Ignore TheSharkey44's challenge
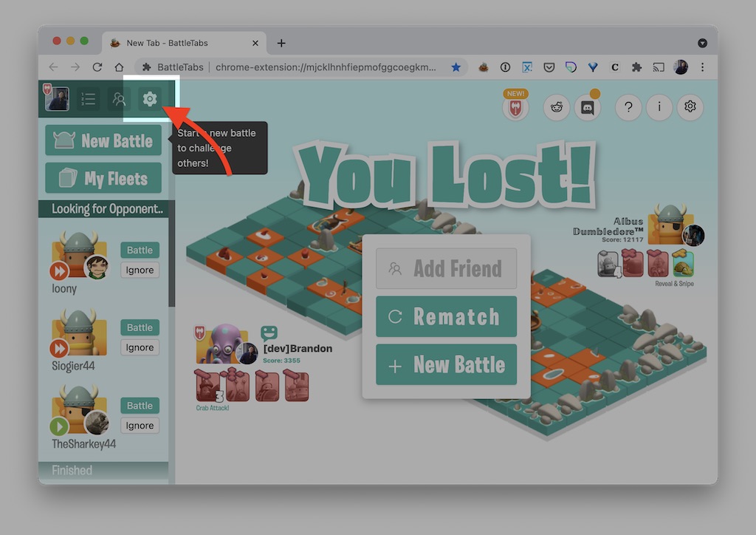756x535 pixels. [x=140, y=426]
